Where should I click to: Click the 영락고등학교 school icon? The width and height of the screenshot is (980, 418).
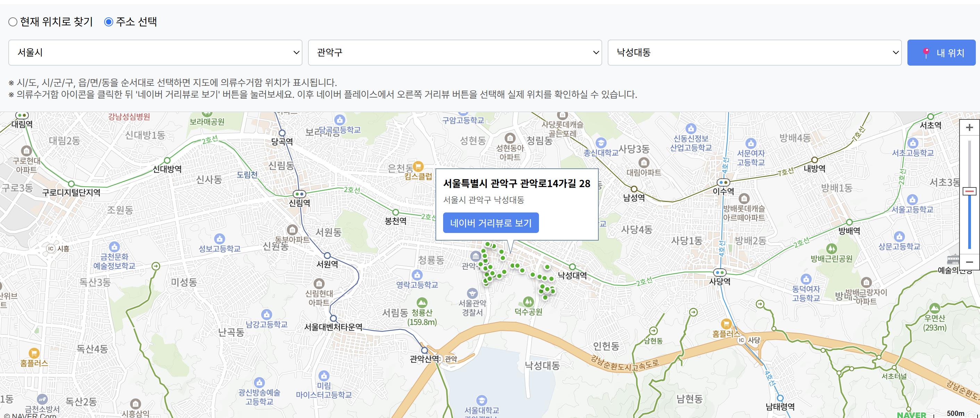(417, 275)
